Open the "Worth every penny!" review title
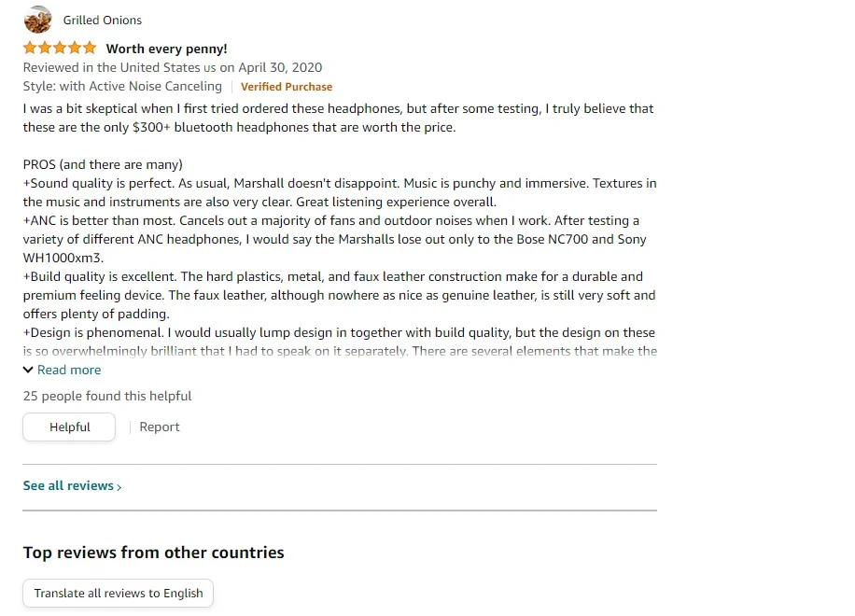 point(166,49)
